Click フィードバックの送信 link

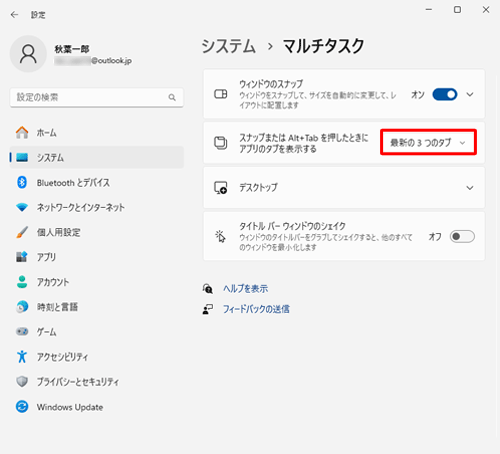coord(256,309)
